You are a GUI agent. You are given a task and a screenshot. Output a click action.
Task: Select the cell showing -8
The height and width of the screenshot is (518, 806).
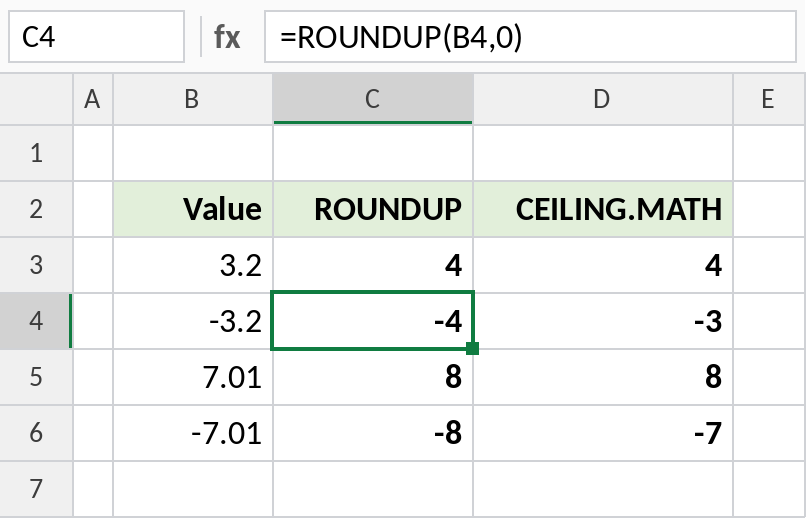(373, 433)
